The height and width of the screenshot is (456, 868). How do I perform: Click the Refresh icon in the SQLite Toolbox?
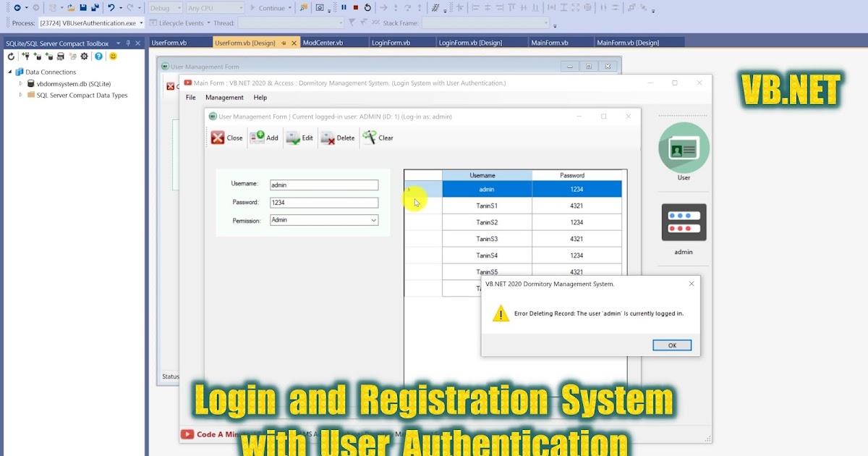12,56
